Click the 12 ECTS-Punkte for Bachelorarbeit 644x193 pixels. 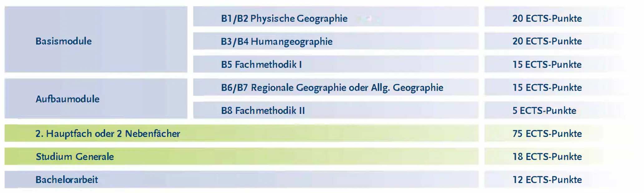547,180
